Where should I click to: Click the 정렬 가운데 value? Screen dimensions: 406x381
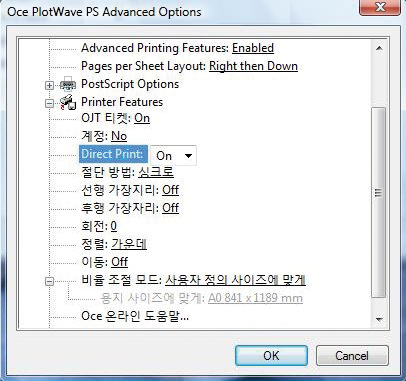[x=129, y=244]
